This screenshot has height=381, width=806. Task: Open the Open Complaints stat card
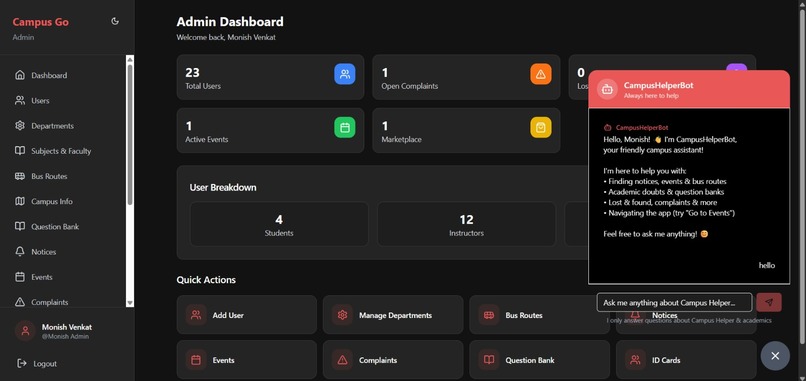point(466,77)
